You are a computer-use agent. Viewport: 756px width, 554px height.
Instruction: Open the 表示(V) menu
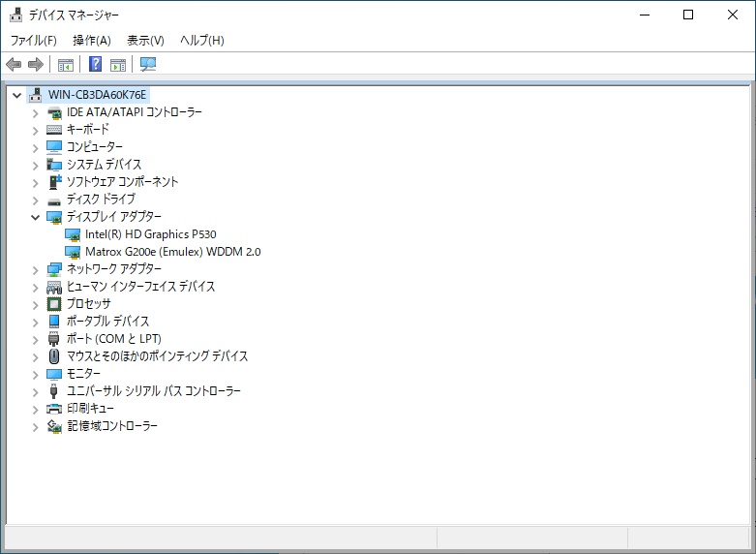tap(145, 40)
